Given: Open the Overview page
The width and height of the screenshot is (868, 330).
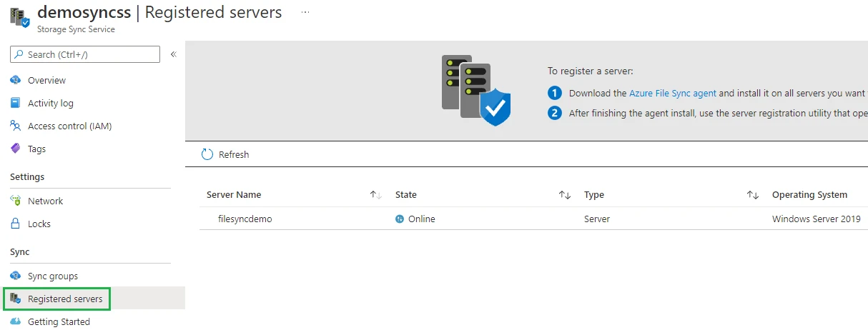Looking at the screenshot, I should point(46,81).
